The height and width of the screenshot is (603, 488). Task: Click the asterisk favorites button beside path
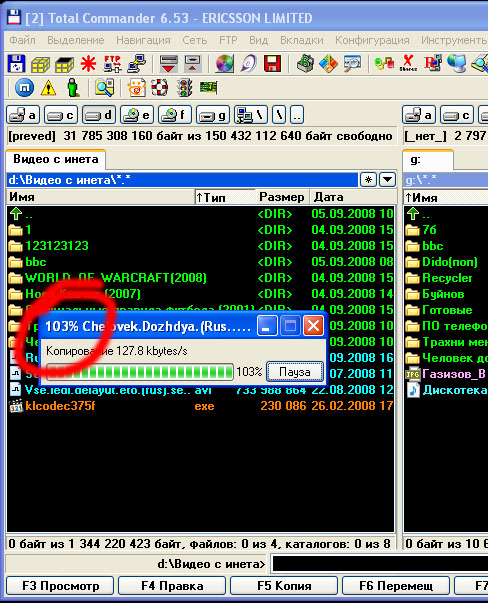(x=368, y=180)
